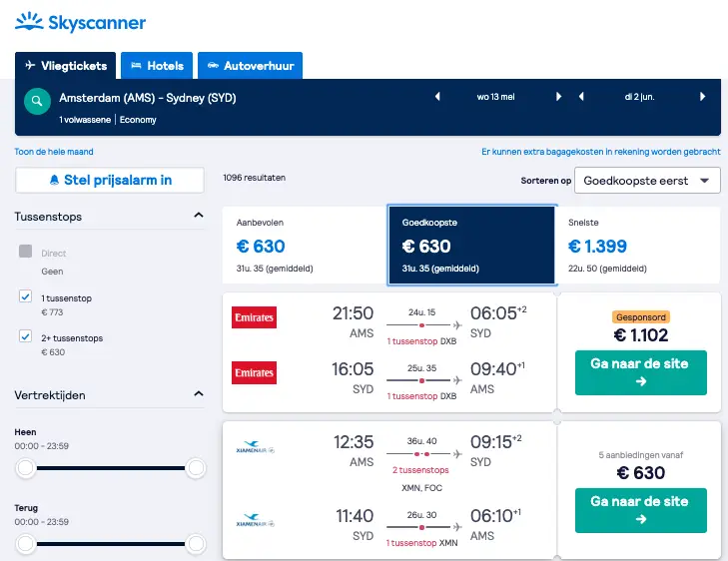Collapse the Tussenstops filter section
This screenshot has height=561, width=728.
tap(199, 216)
